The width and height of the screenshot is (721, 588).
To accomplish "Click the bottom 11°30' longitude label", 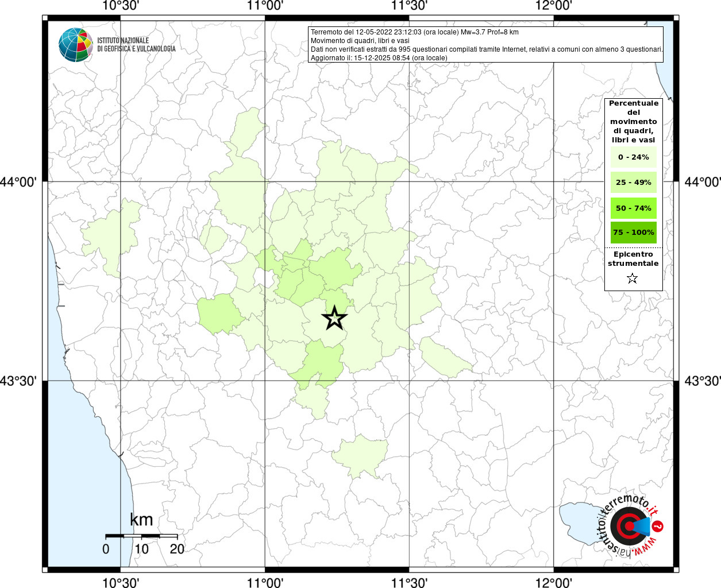I will click(x=409, y=582).
